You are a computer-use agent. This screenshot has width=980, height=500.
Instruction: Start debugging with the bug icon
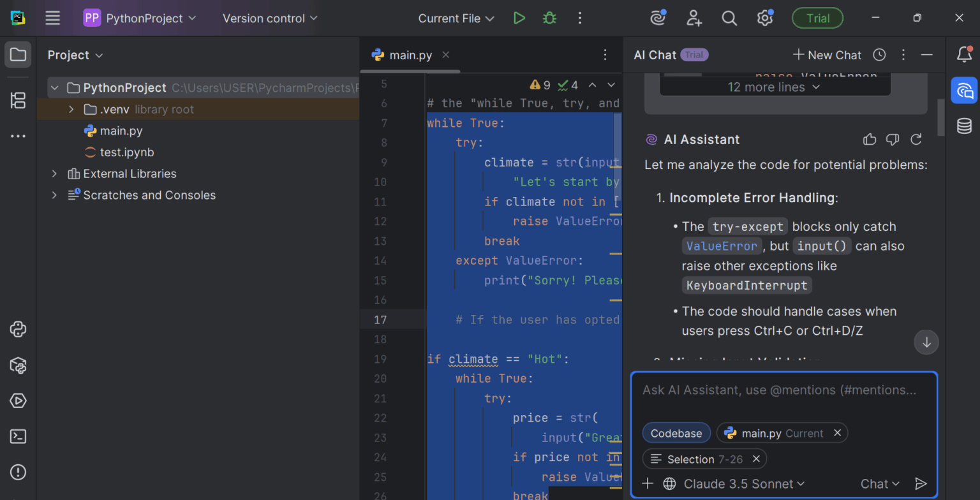click(549, 18)
